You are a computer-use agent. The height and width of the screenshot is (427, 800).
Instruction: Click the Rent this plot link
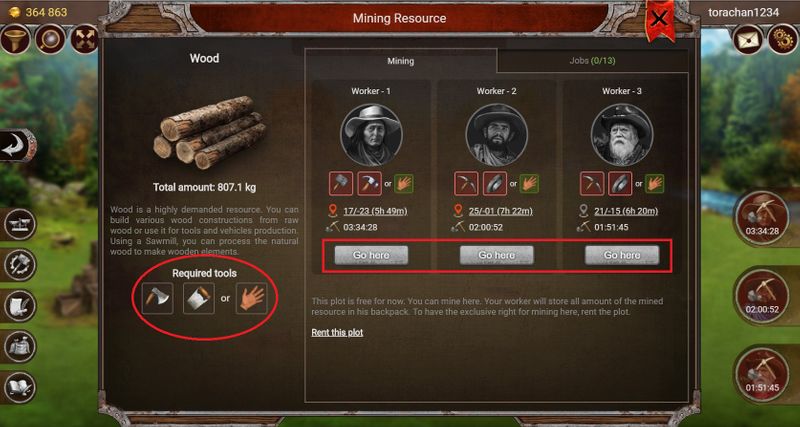(337, 333)
